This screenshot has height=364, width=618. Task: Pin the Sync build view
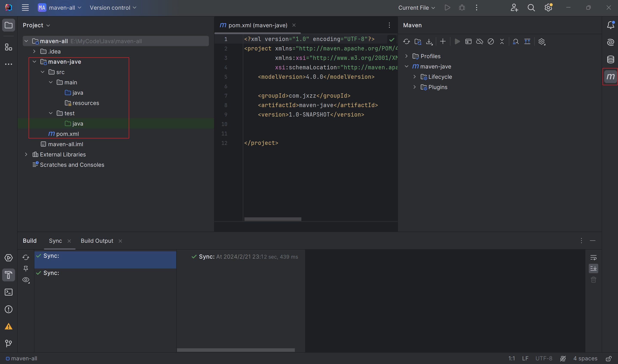[26, 268]
